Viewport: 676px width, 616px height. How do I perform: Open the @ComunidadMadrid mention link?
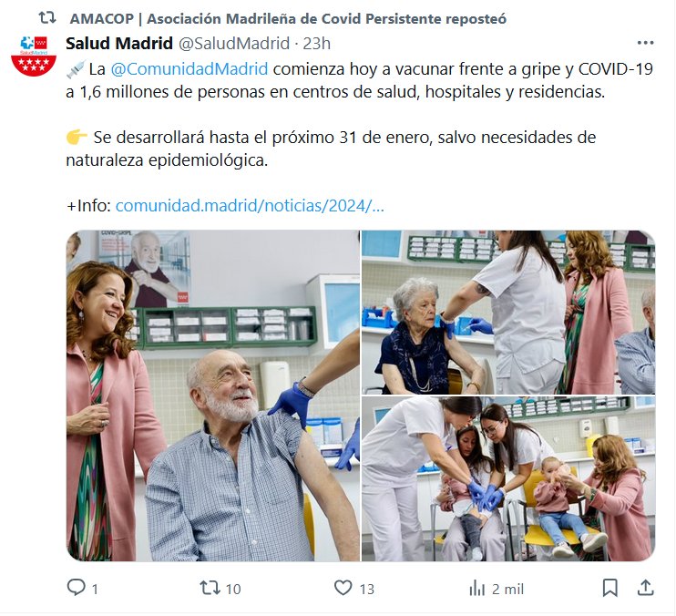[189, 69]
